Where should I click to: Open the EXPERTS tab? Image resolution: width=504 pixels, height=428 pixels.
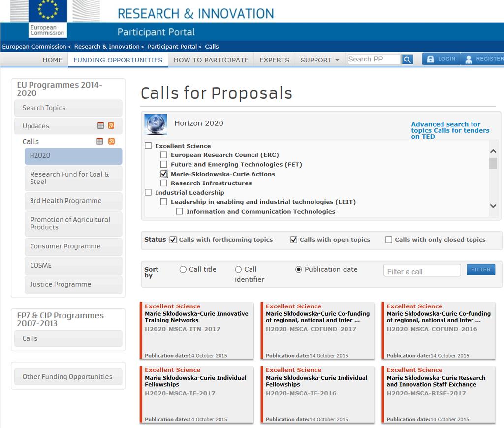[x=275, y=60]
